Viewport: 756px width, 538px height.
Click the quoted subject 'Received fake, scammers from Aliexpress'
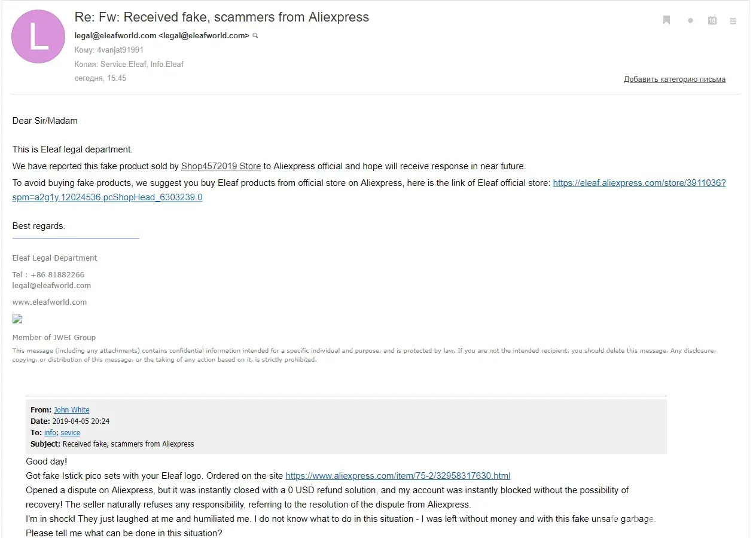tap(129, 444)
